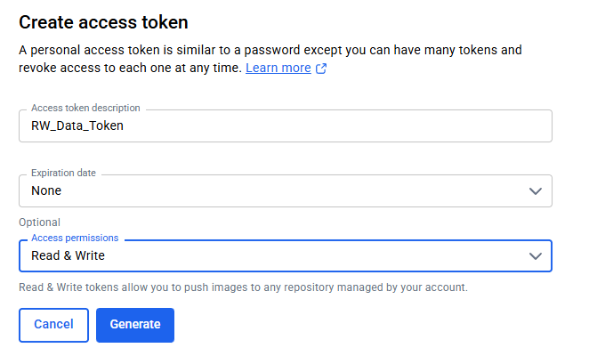
Task: Open the Access permissions dropdown
Action: (x=285, y=255)
